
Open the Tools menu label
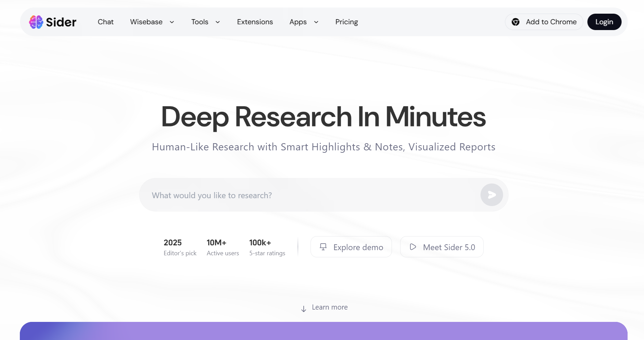click(200, 22)
